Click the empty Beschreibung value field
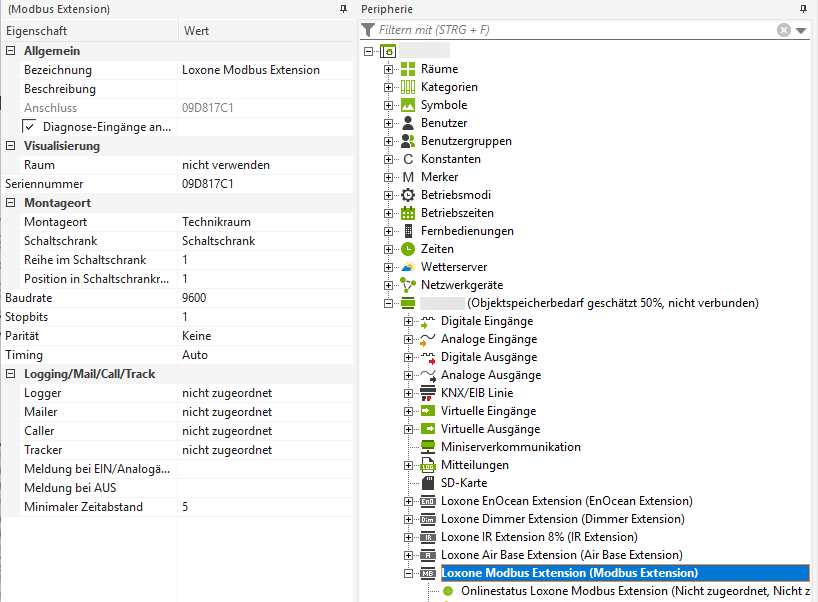818x602 pixels. [266, 89]
